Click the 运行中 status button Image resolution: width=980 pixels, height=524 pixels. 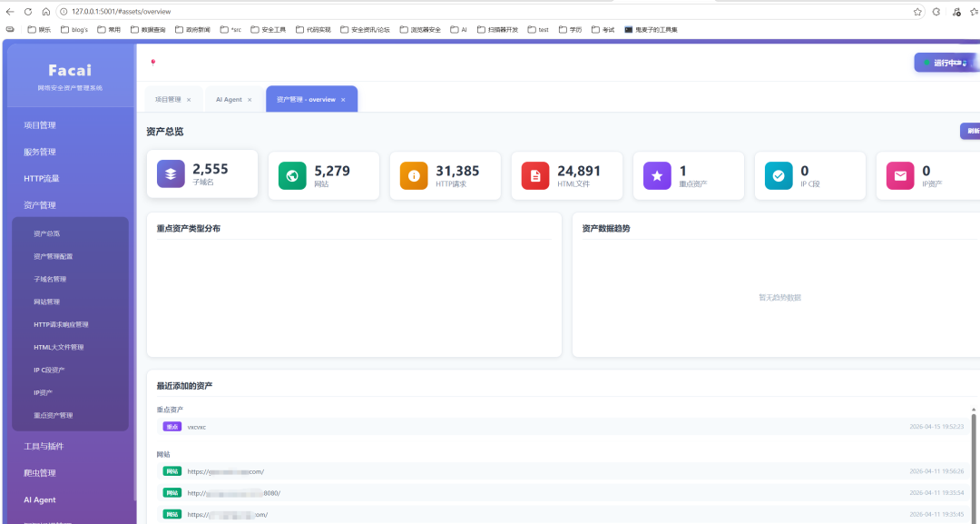[x=946, y=63]
